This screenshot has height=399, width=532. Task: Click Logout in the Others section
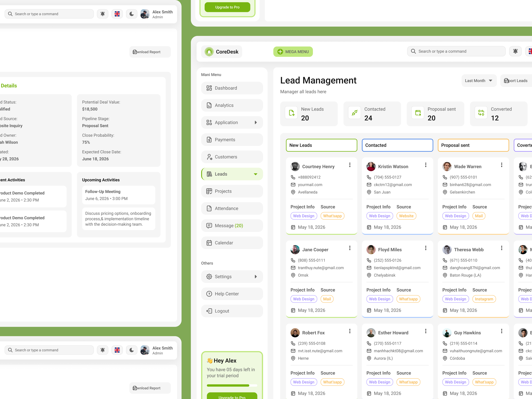232,311
